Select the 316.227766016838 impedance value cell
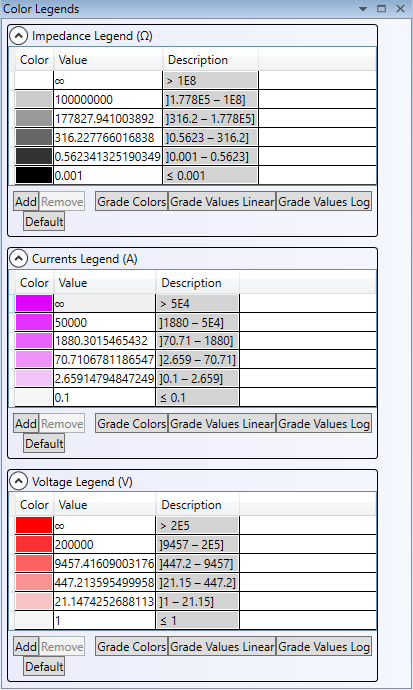Screen dimensions: 413x690 [108, 137]
